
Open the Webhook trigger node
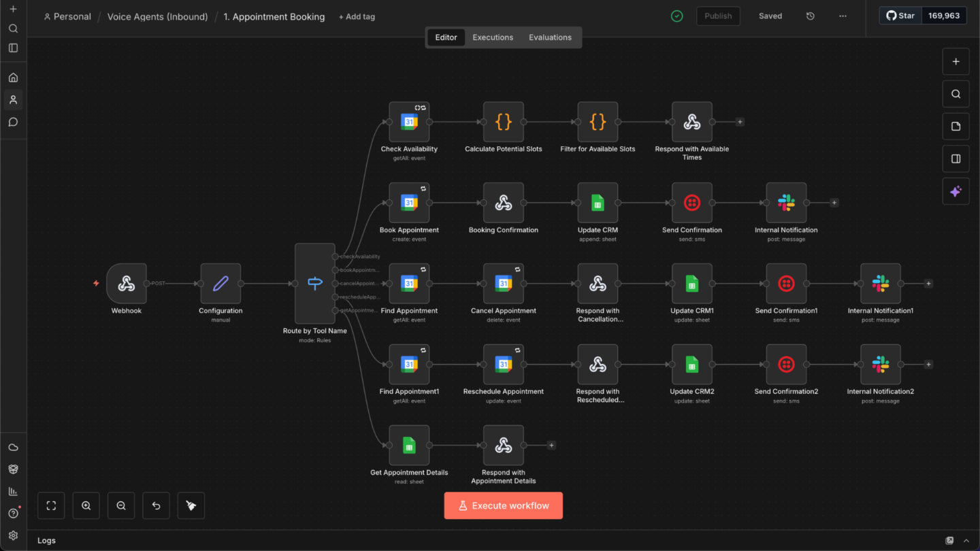tap(127, 284)
